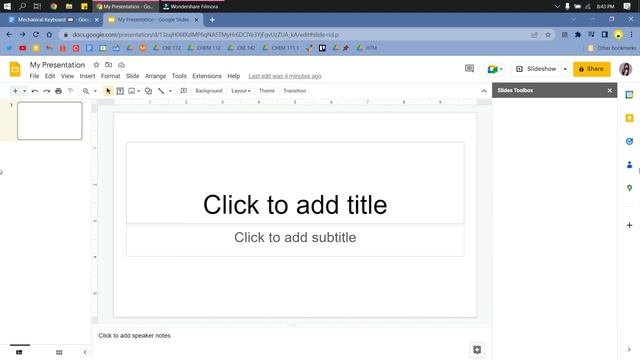This screenshot has width=640, height=360.
Task: Hide side panel with bottom chevron
Action: pyautogui.click(x=629, y=349)
